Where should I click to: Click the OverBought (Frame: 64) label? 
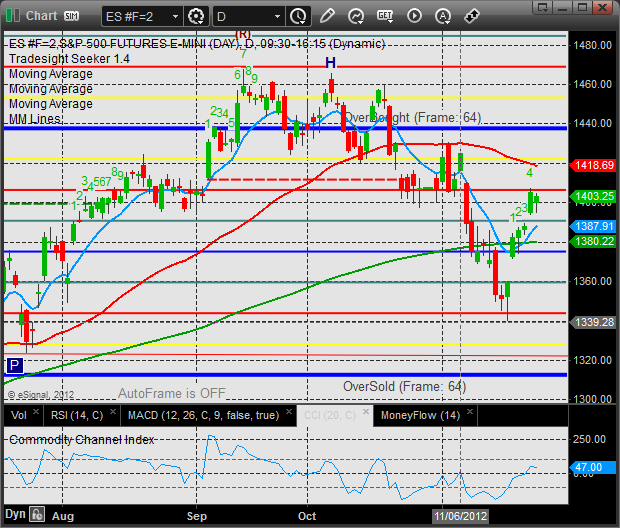coord(412,117)
